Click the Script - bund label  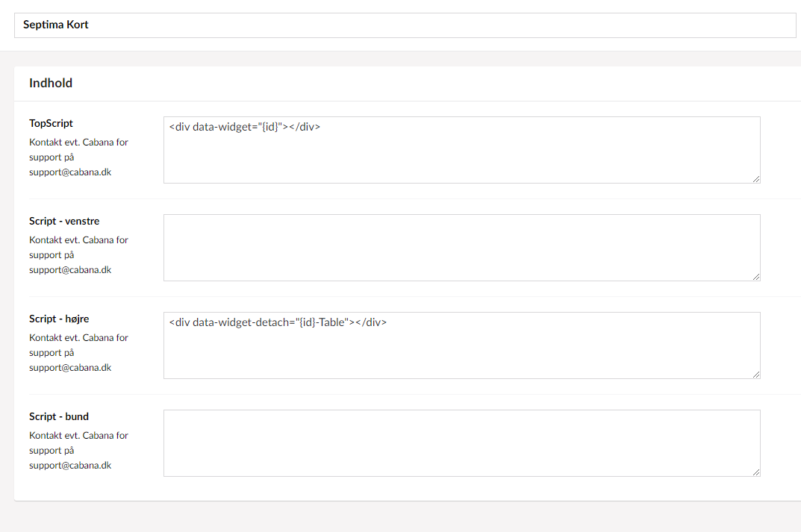pos(59,416)
